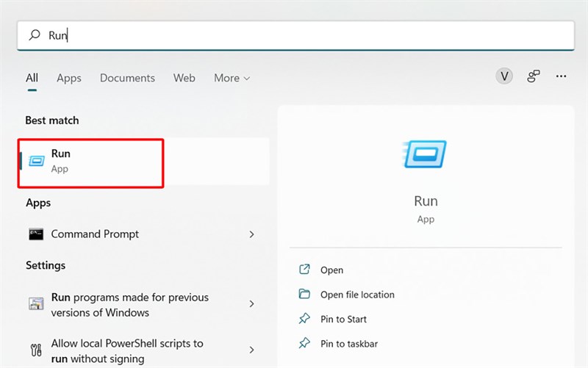The height and width of the screenshot is (368, 588).
Task: Click the Open icon in the actions list
Action: click(x=304, y=270)
